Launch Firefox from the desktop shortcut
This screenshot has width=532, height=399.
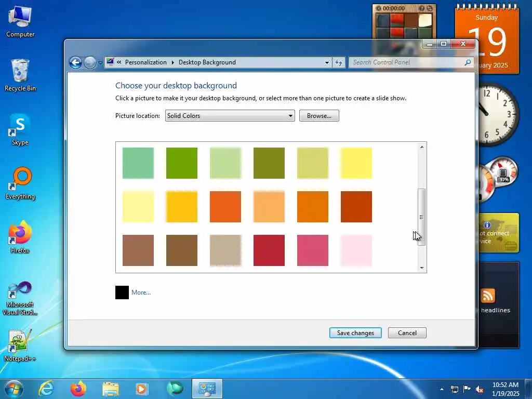[x=20, y=237]
